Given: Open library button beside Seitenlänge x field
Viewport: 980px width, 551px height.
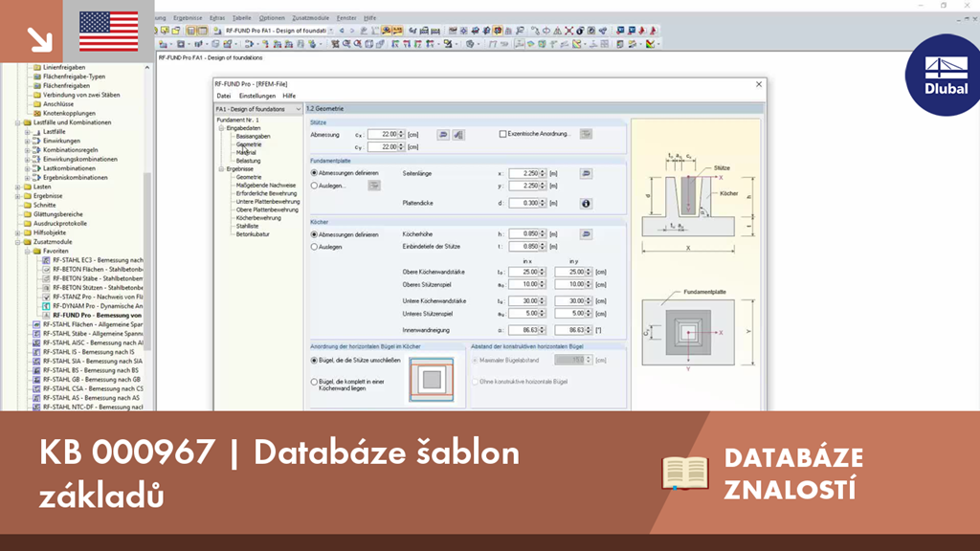Looking at the screenshot, I should (x=586, y=173).
